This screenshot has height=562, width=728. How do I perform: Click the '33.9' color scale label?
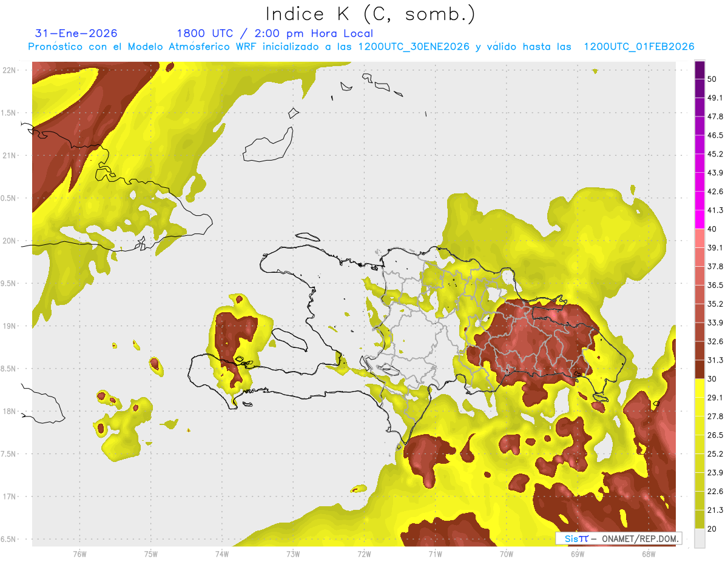(x=715, y=323)
